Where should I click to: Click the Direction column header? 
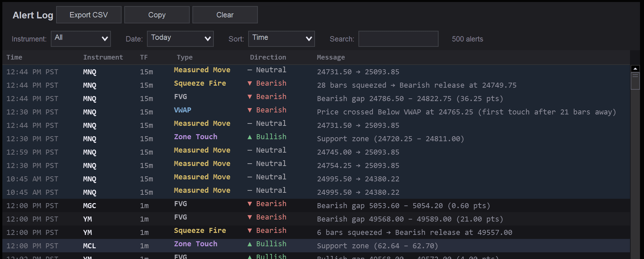268,57
